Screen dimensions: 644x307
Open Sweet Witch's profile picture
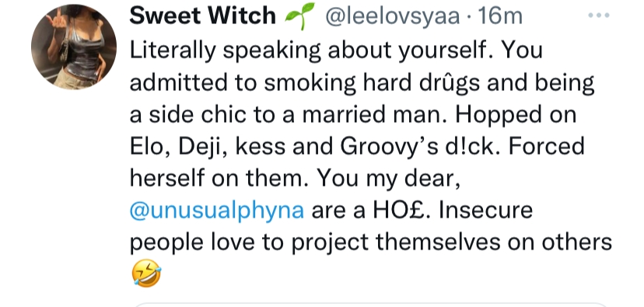74,47
